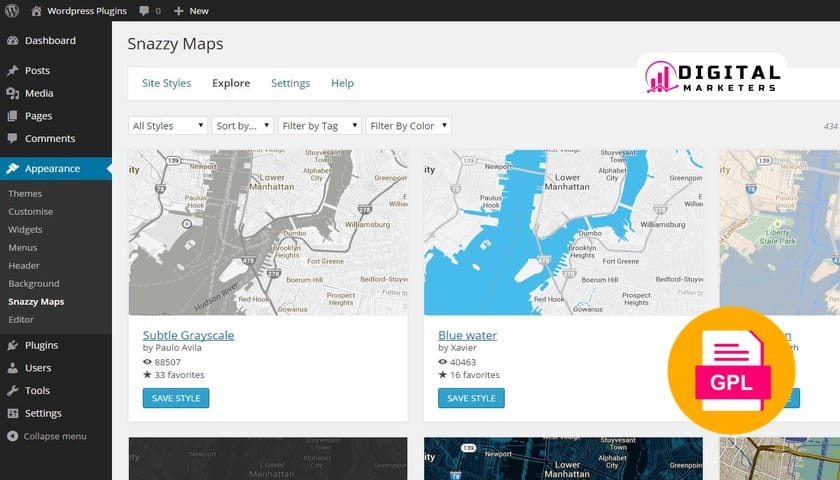Click the Subtle Grayscale style link
Viewport: 840px width, 480px height.
(x=188, y=335)
